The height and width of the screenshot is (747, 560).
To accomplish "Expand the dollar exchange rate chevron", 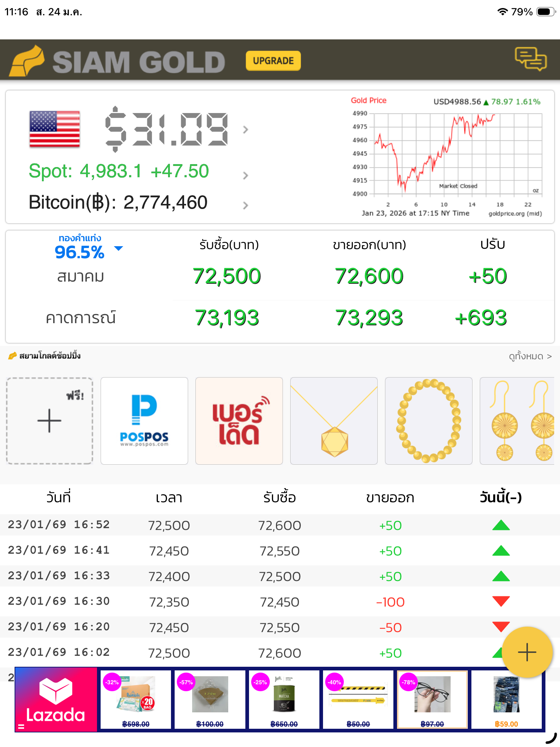I will pos(245,129).
